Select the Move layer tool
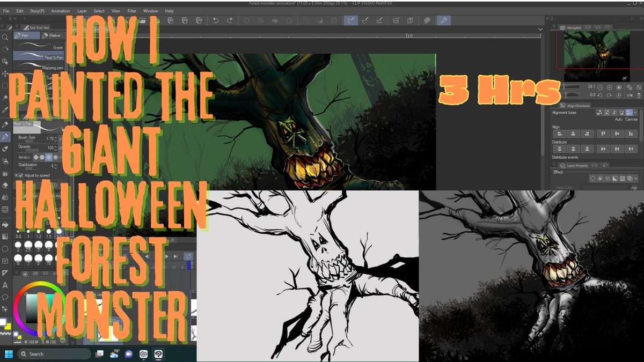Screen dimensions: 644x362 point(5,74)
